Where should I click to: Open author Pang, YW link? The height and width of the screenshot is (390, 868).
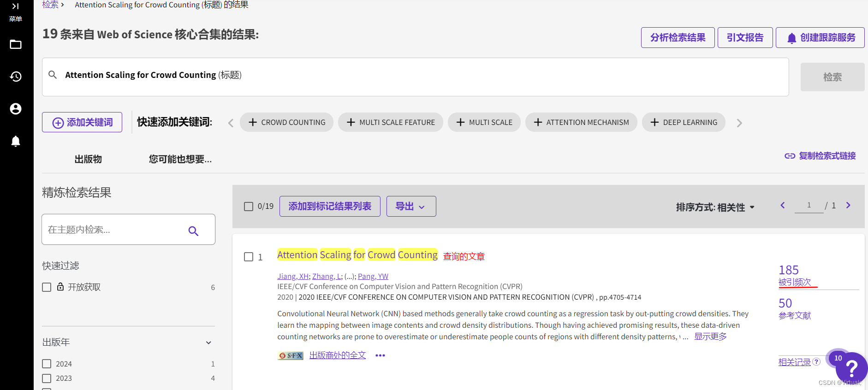[373, 276]
